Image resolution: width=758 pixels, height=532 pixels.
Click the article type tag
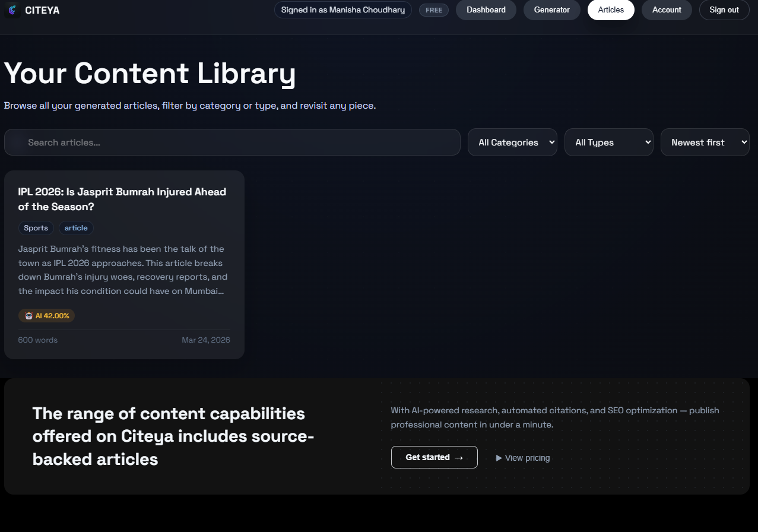coord(76,228)
